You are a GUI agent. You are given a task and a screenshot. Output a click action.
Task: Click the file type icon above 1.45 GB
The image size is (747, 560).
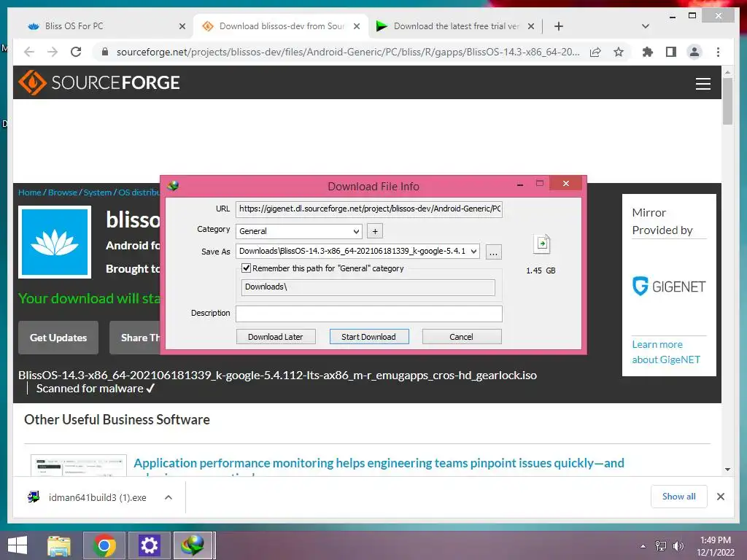[542, 244]
